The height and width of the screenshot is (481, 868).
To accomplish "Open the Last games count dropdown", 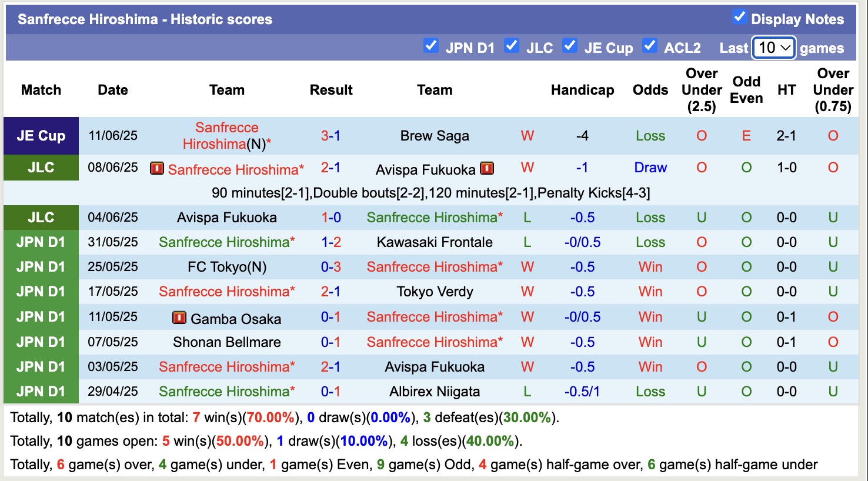I will pyautogui.click(x=773, y=47).
